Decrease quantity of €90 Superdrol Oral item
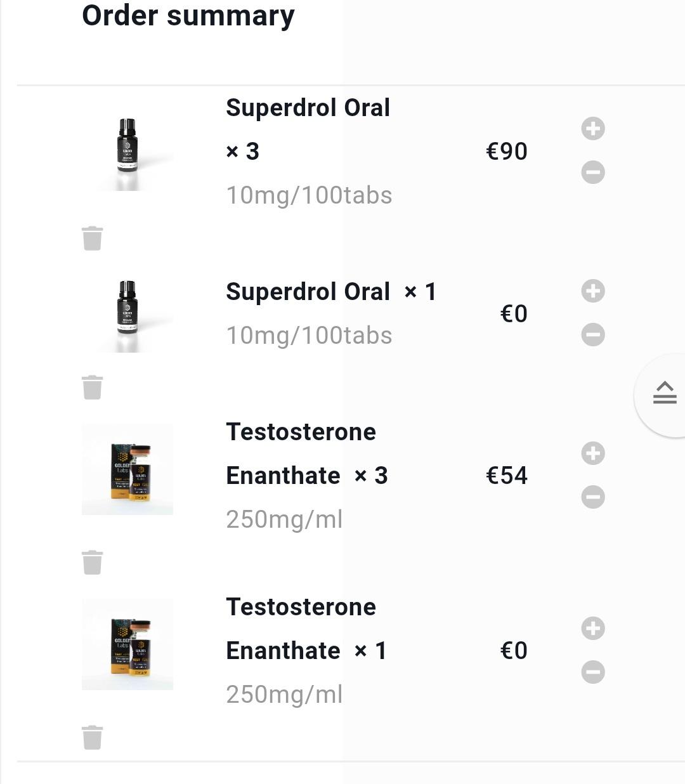The image size is (685, 784). point(593,173)
